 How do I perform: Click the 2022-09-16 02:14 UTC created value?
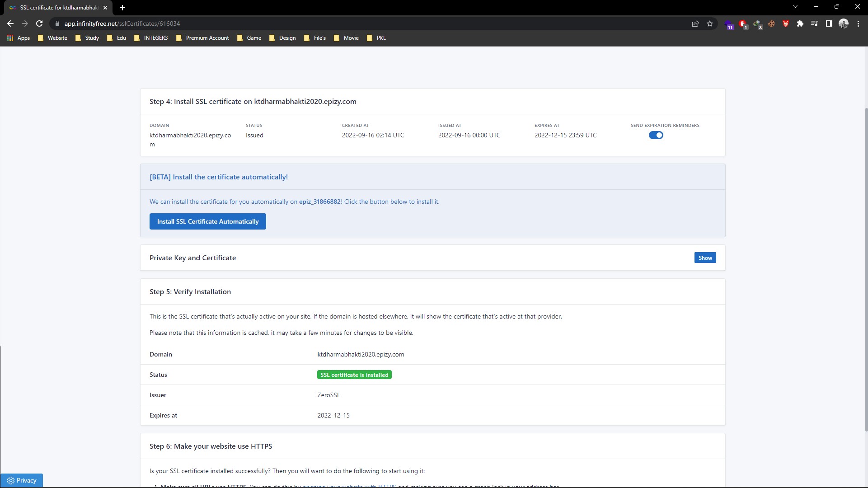point(373,135)
